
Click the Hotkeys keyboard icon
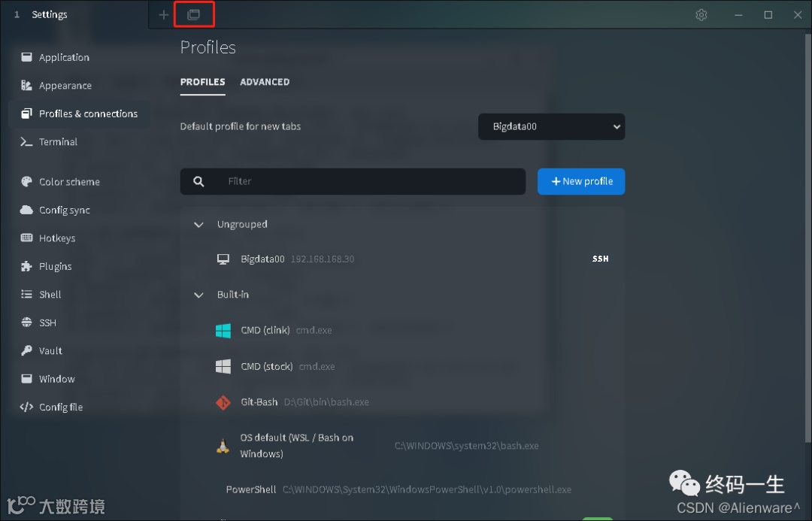click(26, 238)
